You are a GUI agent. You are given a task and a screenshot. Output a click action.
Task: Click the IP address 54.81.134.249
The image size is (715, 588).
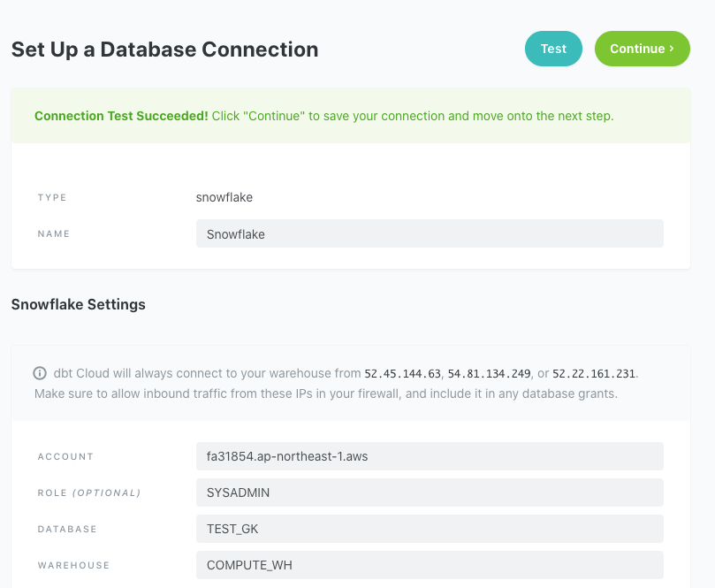point(490,373)
